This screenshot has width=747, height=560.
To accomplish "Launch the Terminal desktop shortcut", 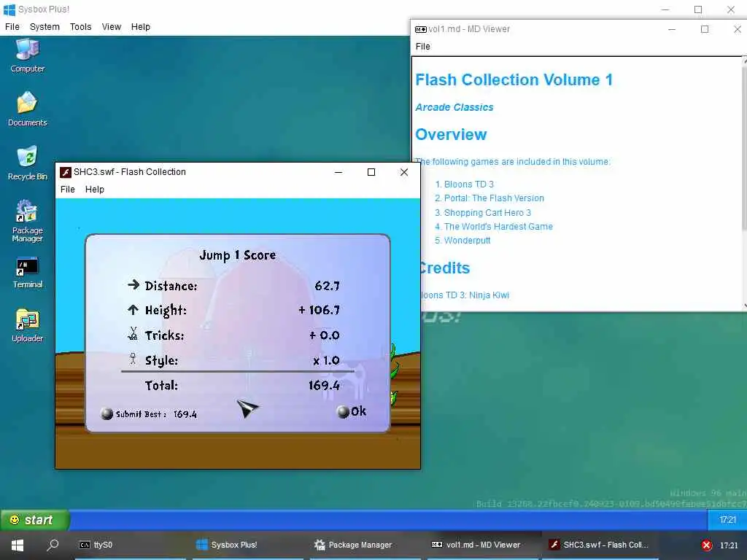I will tap(28, 273).
